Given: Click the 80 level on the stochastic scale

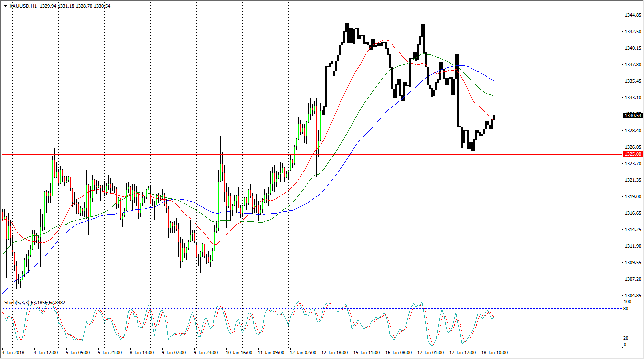Looking at the screenshot, I should click(627, 309).
